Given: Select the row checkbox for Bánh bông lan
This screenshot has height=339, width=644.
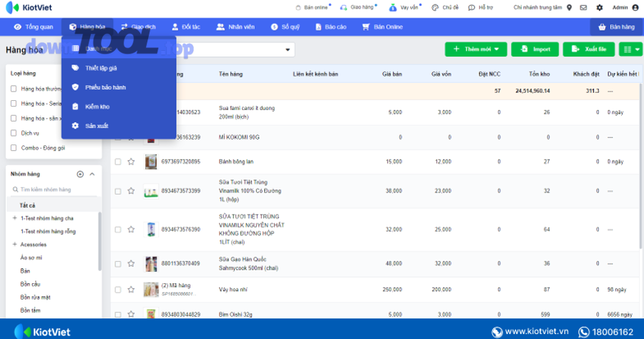Looking at the screenshot, I should click(118, 162).
